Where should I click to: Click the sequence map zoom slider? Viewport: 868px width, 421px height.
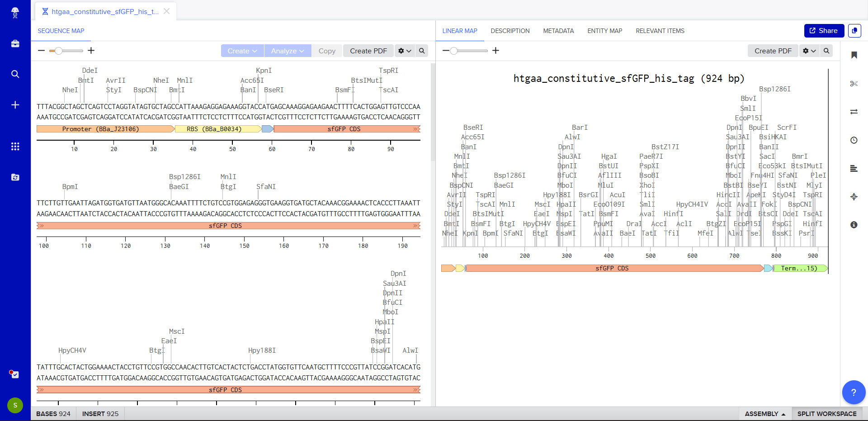point(66,51)
